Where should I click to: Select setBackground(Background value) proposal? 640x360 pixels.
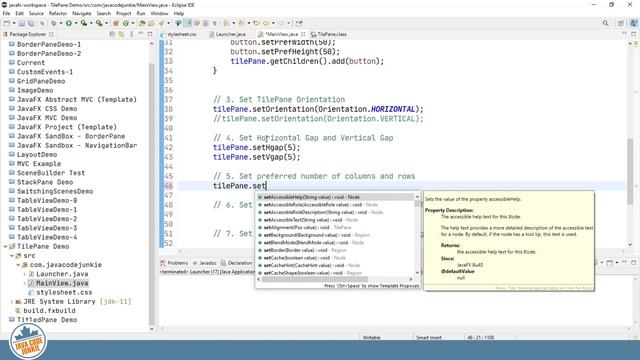click(x=335, y=235)
